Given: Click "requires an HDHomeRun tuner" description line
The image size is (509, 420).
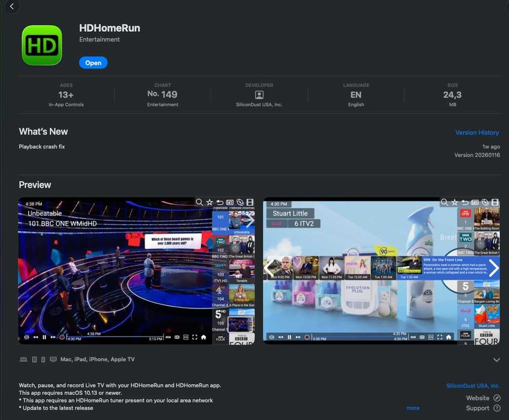Looking at the screenshot, I should point(116,401).
